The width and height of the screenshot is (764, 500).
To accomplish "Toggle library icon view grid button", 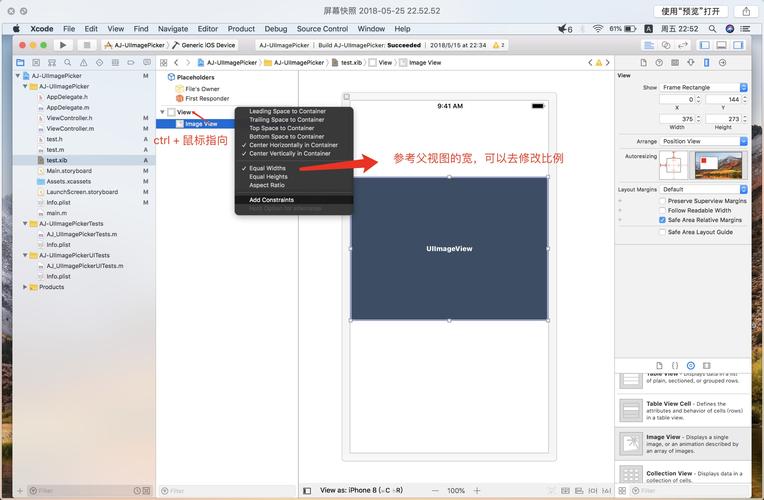I will pos(622,491).
